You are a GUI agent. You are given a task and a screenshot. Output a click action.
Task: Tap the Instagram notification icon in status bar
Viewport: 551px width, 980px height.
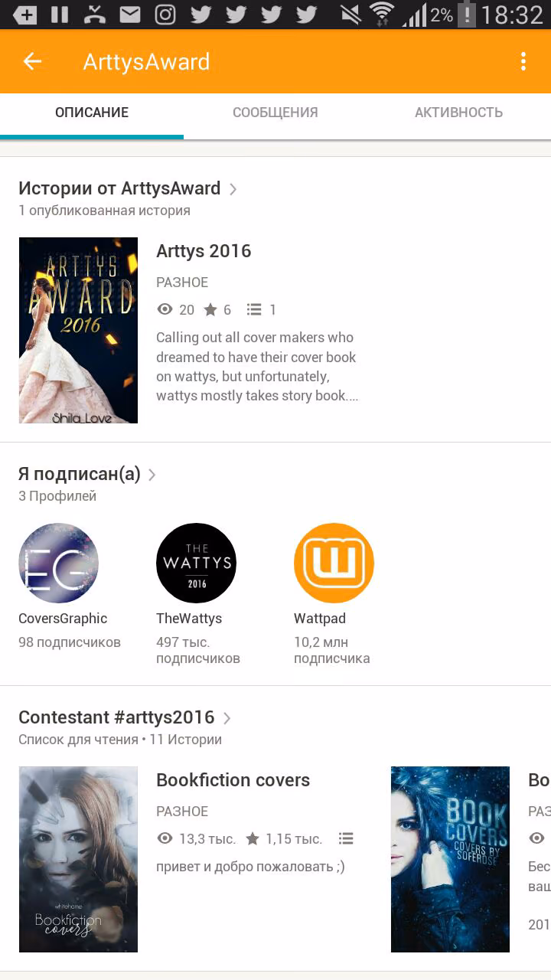coord(165,14)
